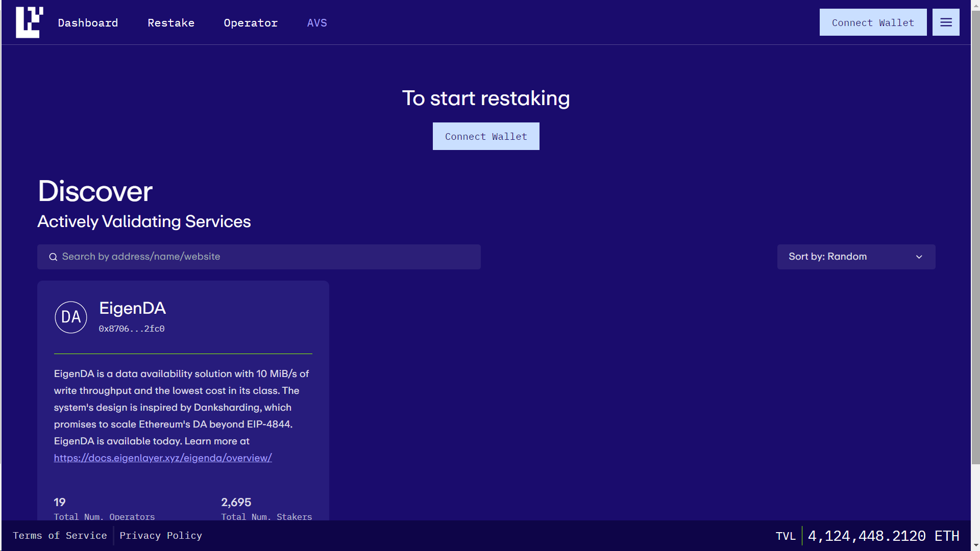The width and height of the screenshot is (980, 551).
Task: Expand the Sort by: Random dropdown
Action: tap(856, 257)
